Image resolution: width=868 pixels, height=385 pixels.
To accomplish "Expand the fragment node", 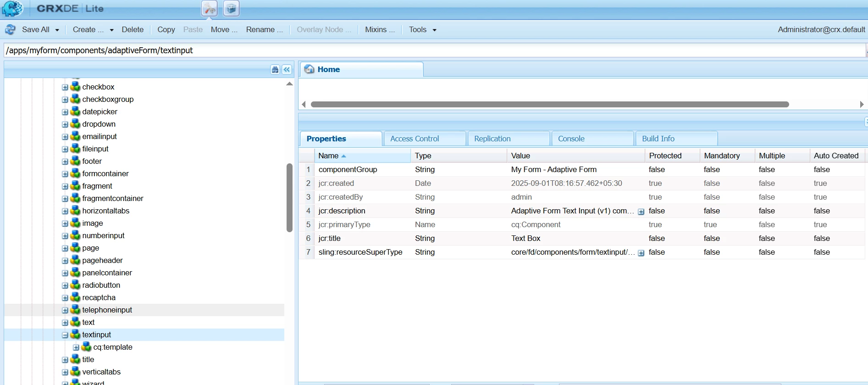I will click(x=65, y=186).
